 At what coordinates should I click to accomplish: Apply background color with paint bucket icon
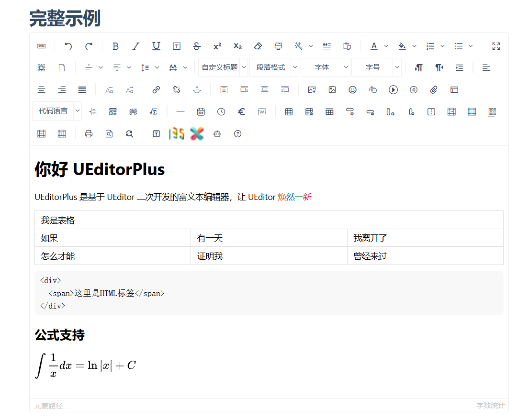[x=402, y=46]
